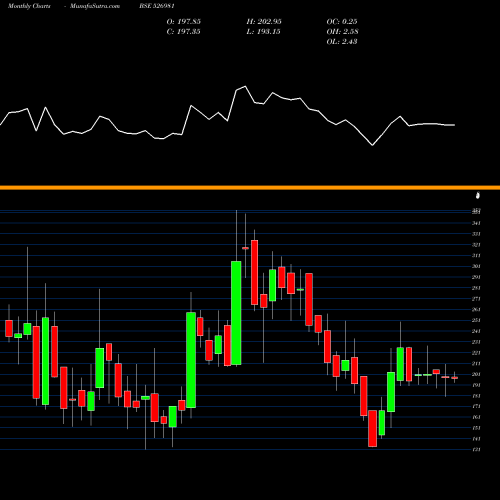Viewport: 500px width, 500px height.
Task: Click the lowest red candle, bottoming near 131
Action: pyautogui.click(x=372, y=428)
